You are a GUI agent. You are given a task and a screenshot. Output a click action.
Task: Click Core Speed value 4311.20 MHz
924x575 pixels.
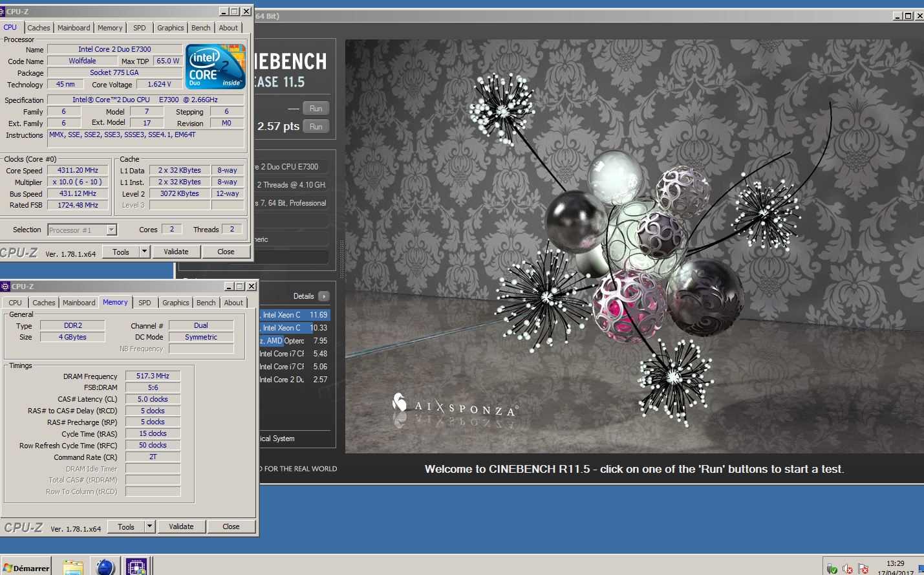pyautogui.click(x=78, y=170)
